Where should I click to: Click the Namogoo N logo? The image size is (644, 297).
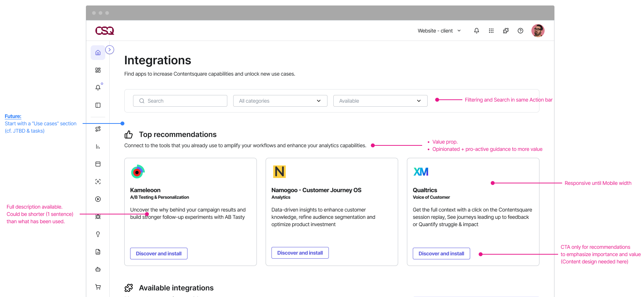pos(280,171)
